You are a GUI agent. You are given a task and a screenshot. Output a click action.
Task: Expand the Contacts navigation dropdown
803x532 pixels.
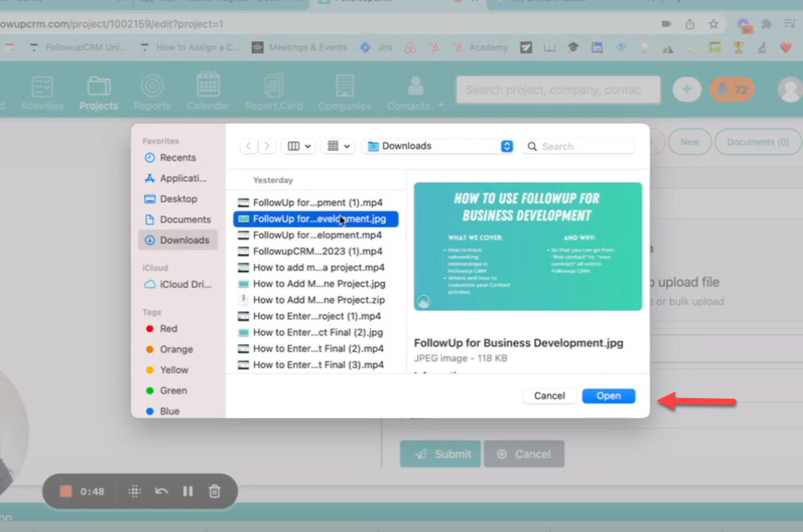click(440, 105)
